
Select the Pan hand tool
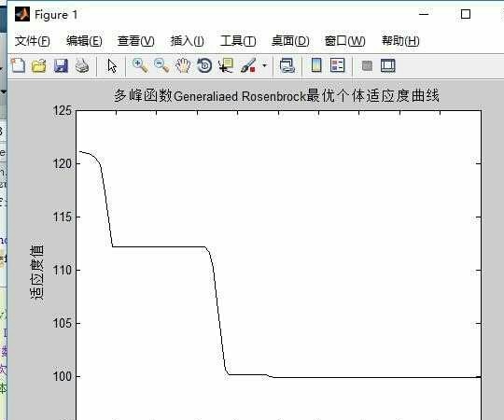tap(183, 65)
